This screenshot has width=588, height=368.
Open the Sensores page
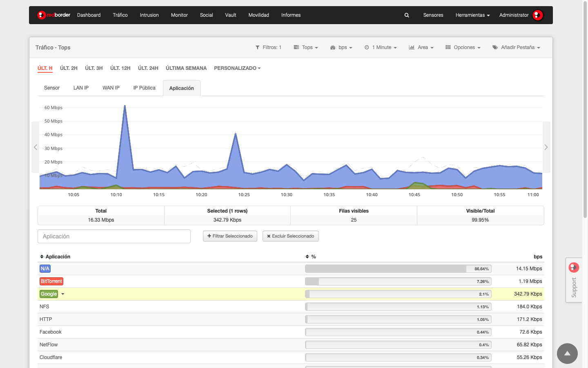433,15
